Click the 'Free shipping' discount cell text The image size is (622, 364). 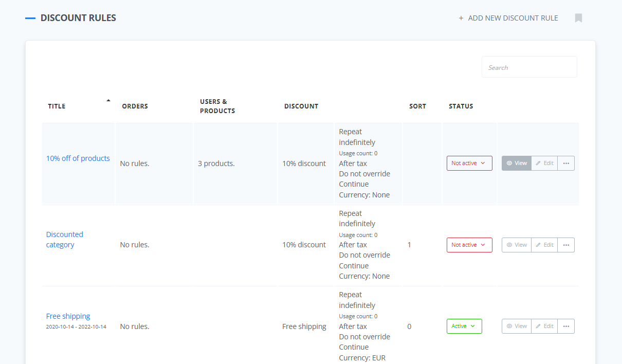304,326
